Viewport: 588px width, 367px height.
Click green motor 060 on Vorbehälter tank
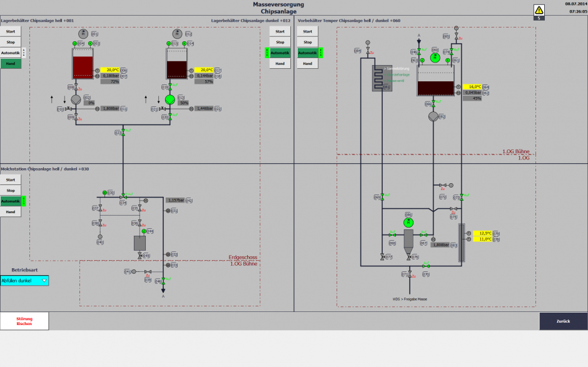pyautogui.click(x=435, y=58)
